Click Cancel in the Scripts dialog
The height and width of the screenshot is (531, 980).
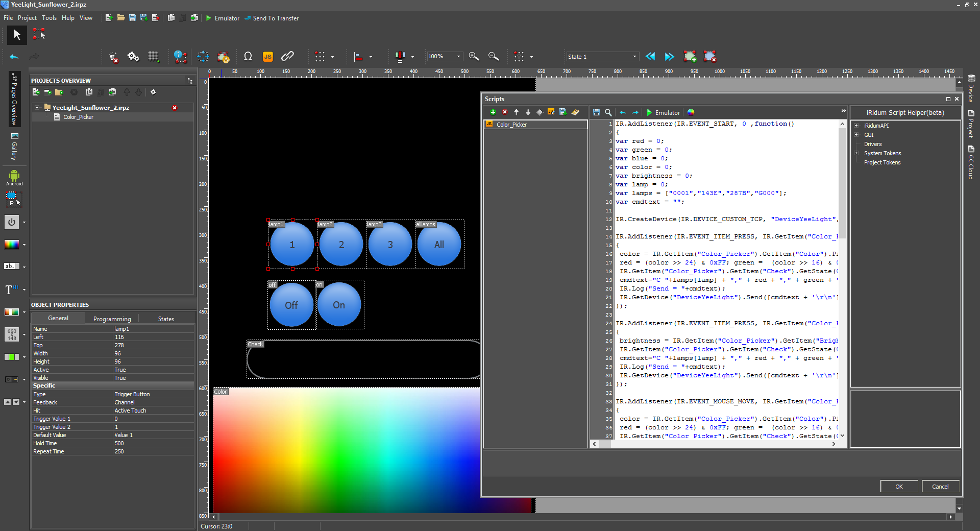coord(940,487)
